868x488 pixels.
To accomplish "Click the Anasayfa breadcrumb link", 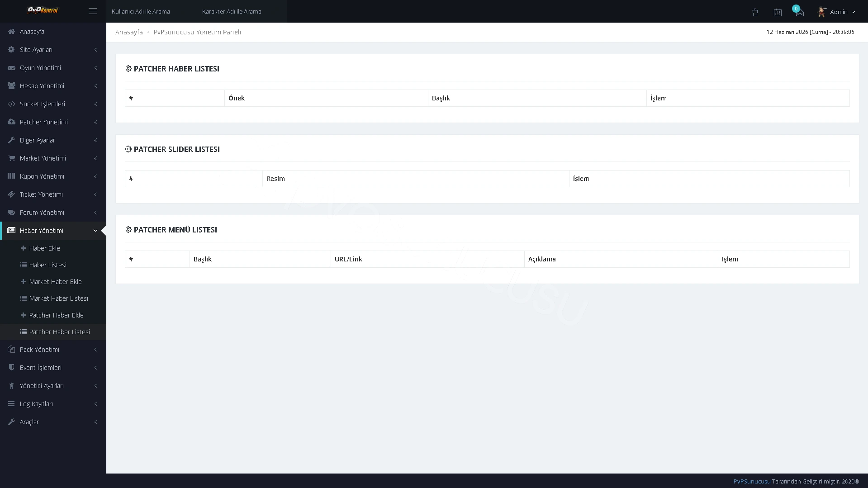I will [x=129, y=32].
